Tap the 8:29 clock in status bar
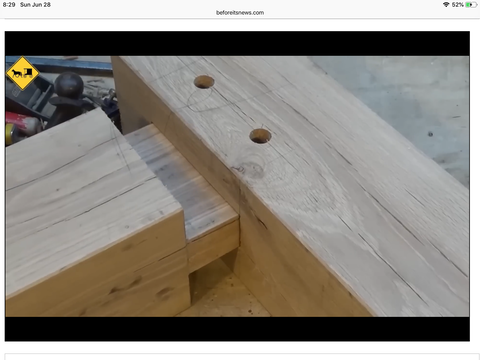480x360 pixels. (x=9, y=5)
